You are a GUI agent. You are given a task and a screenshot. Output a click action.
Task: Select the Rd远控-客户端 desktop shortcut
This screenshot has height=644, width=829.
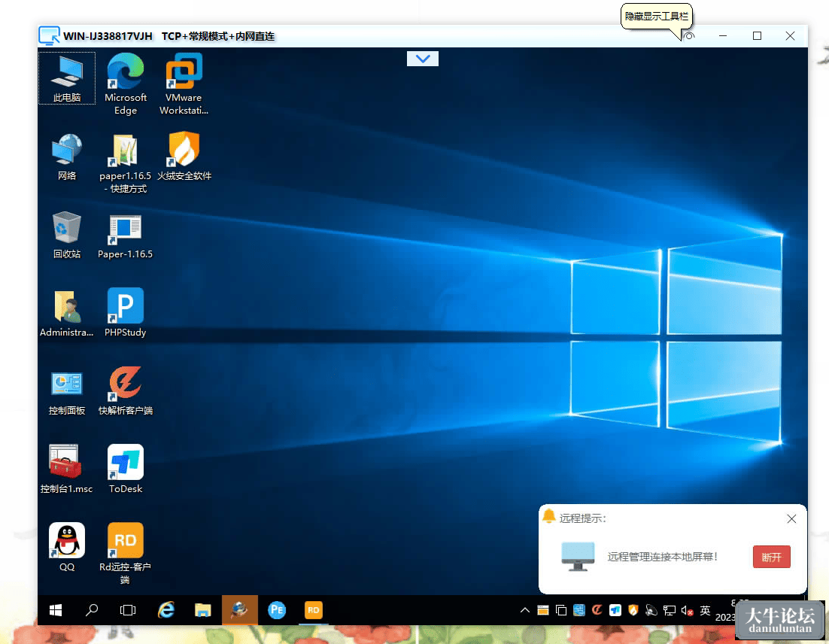click(x=126, y=553)
